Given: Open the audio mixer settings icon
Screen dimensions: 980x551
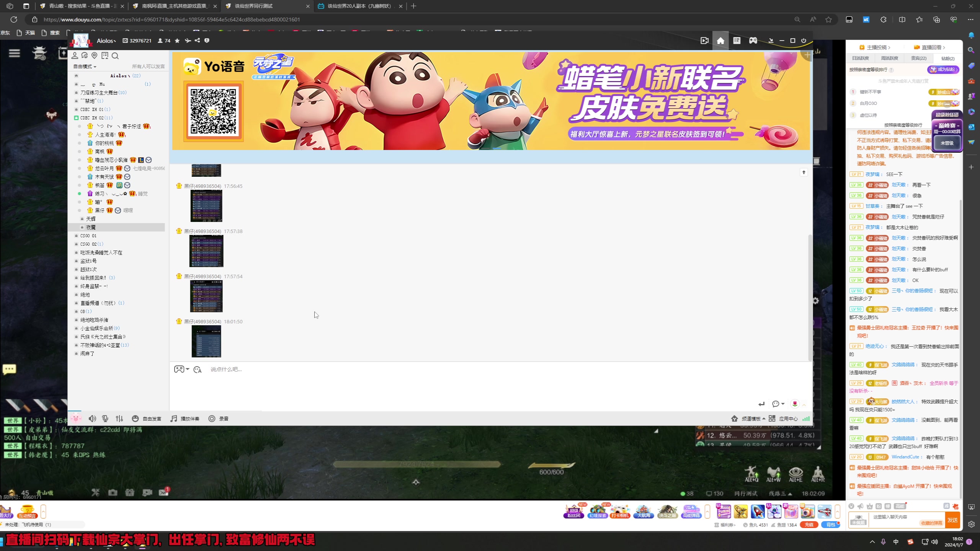Looking at the screenshot, I should [119, 419].
